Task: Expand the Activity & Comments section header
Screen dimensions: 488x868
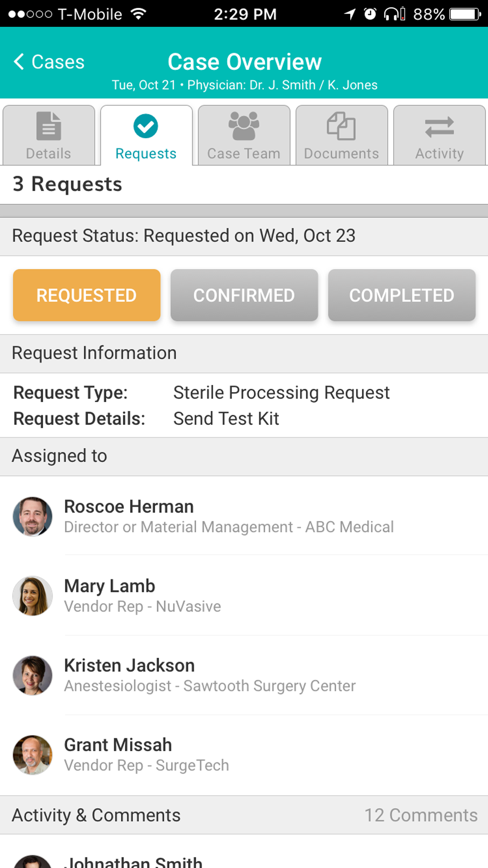Action: [x=96, y=815]
